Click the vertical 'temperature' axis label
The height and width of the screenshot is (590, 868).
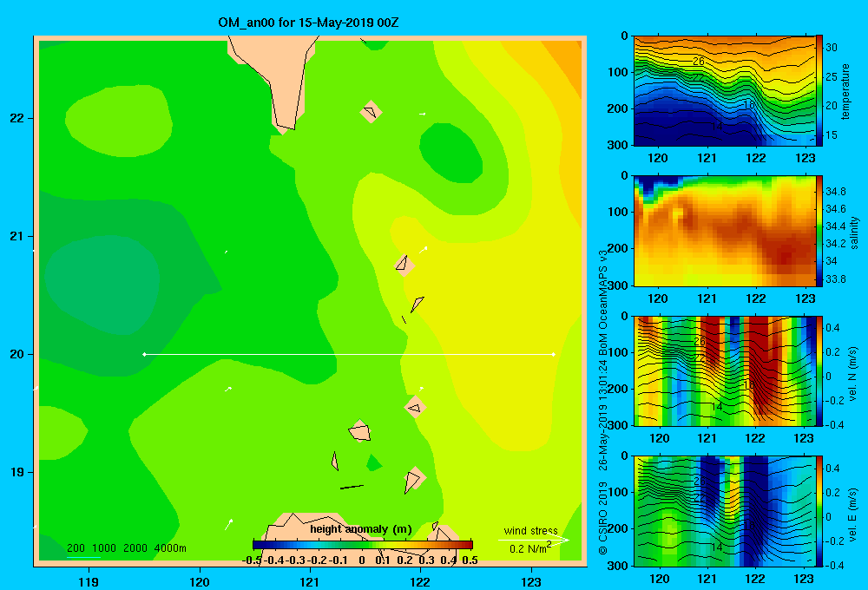point(845,91)
